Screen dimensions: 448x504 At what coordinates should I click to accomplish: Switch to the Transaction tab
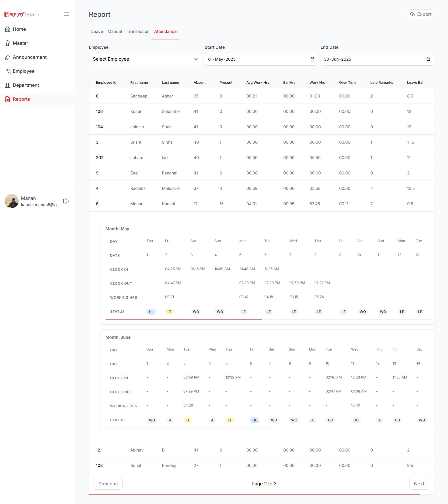coord(138,31)
